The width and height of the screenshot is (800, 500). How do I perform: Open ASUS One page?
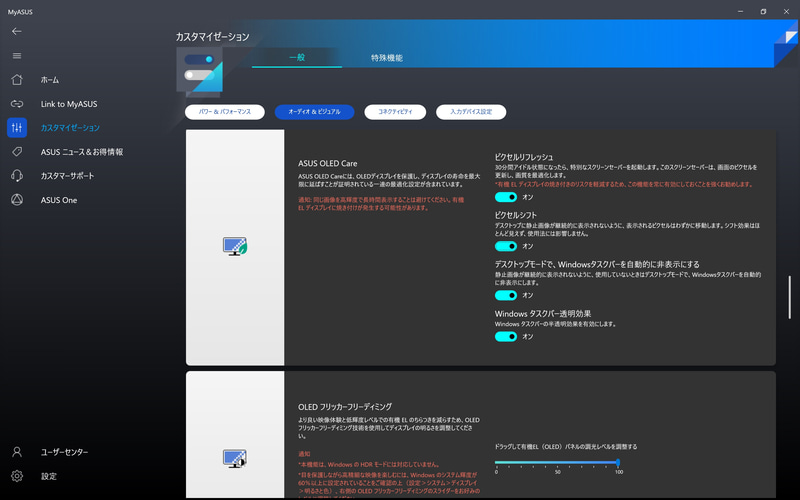59,201
